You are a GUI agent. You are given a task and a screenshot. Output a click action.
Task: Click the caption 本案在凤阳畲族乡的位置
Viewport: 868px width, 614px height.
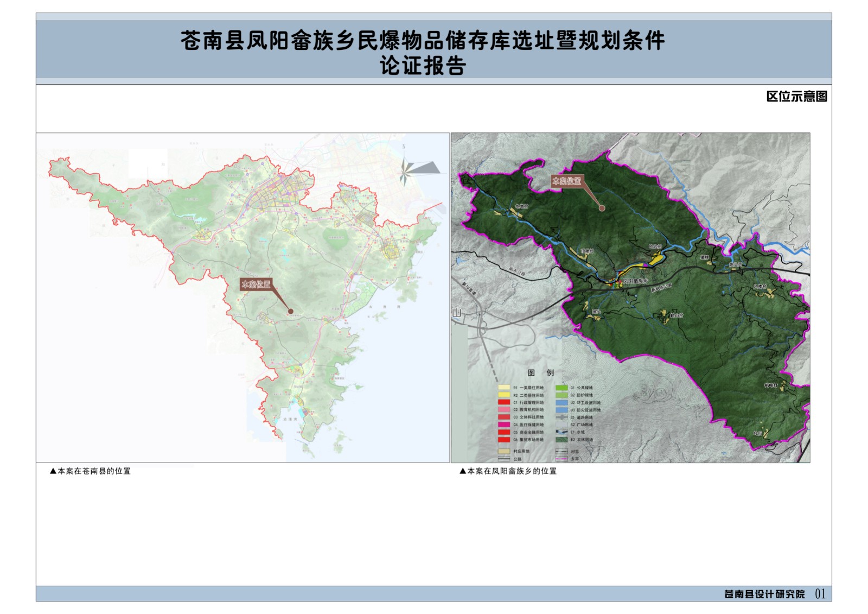508,471
